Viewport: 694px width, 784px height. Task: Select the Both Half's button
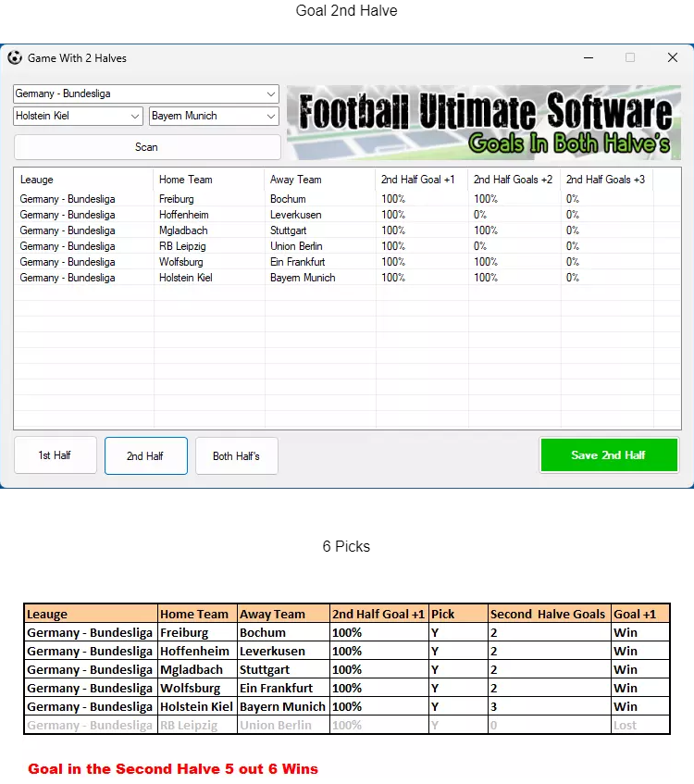(237, 456)
